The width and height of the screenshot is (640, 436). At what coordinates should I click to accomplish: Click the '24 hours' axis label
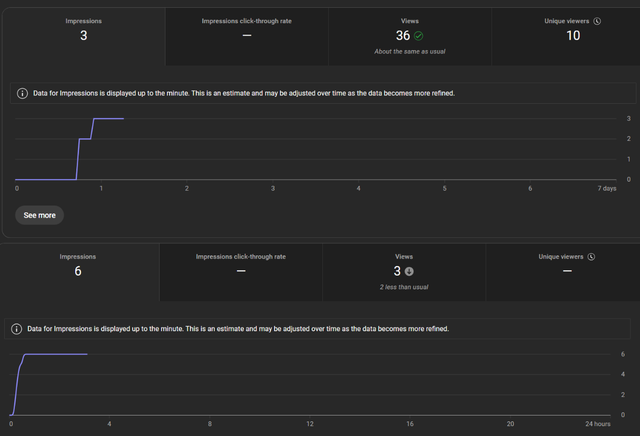point(598,424)
